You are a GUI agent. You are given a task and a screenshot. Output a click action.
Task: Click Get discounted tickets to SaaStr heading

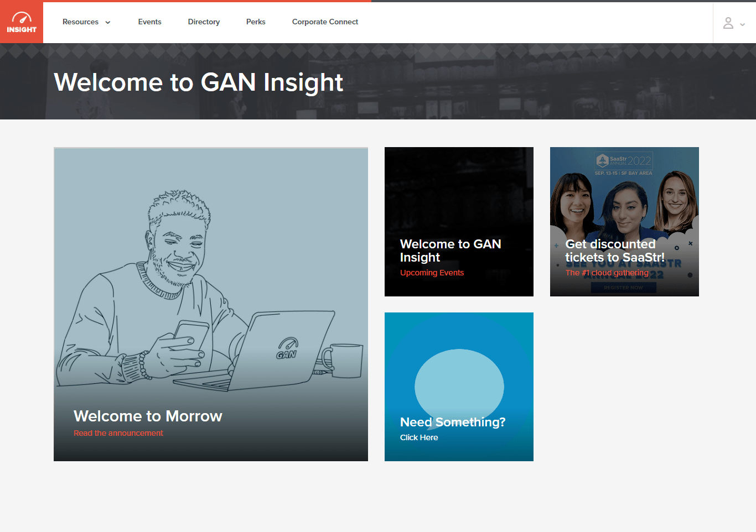tap(614, 251)
